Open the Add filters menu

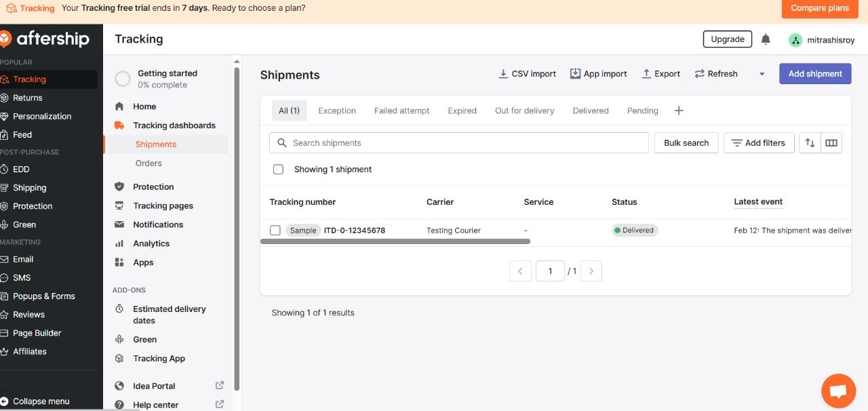coord(759,143)
